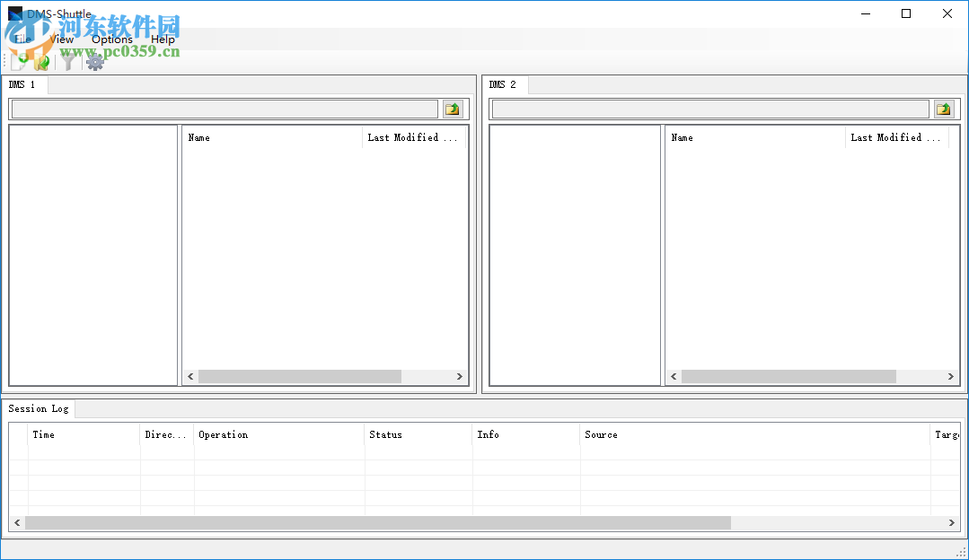Open the Options menu
This screenshot has width=969, height=560.
111,39
